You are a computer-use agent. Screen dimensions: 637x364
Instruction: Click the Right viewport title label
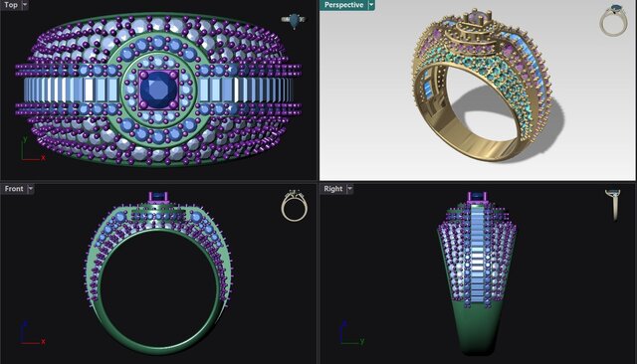click(333, 189)
